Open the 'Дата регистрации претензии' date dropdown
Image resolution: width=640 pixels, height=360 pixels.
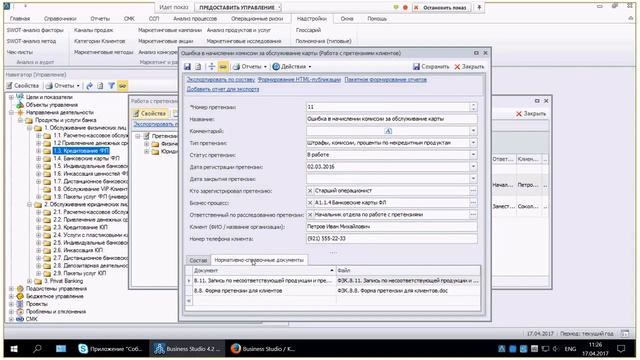click(473, 167)
